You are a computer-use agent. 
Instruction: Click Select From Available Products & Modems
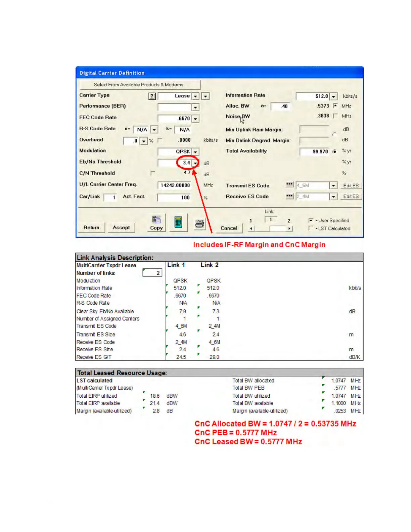coord(140,85)
